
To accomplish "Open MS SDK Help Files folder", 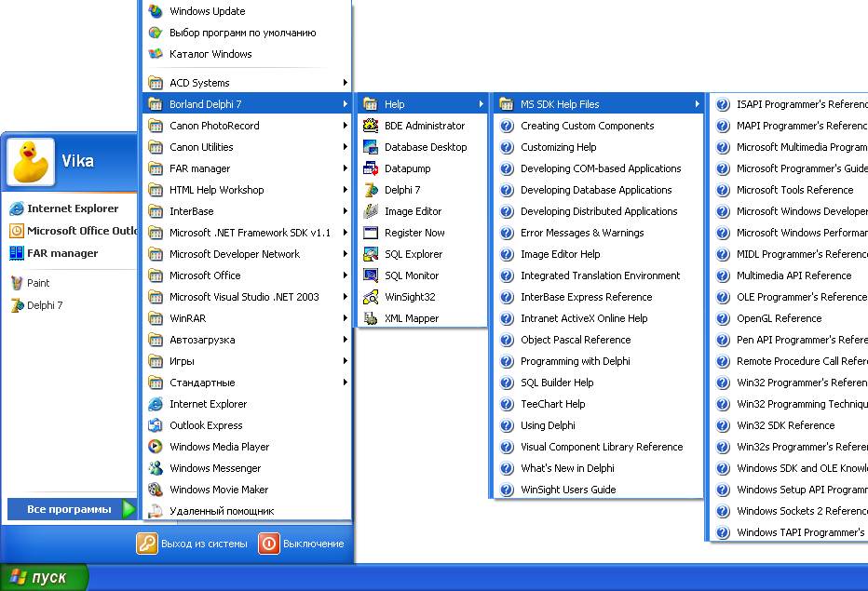I will 599,104.
